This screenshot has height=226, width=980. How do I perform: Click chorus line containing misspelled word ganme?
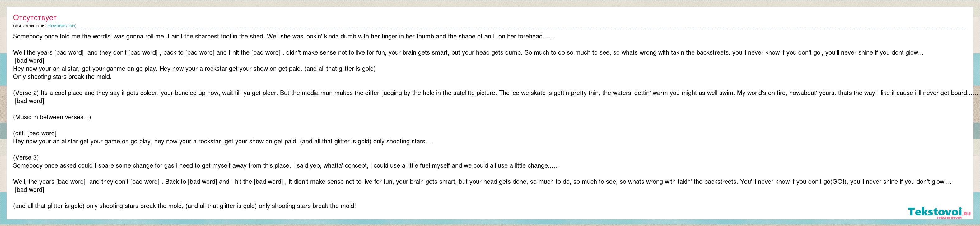click(194, 69)
